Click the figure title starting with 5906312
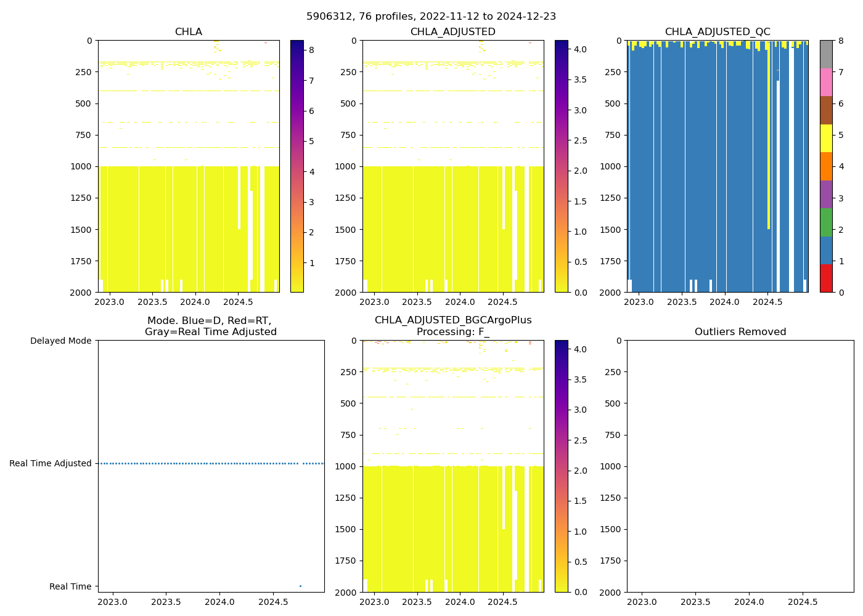Viewport: 863px width, 616px height. [x=431, y=17]
